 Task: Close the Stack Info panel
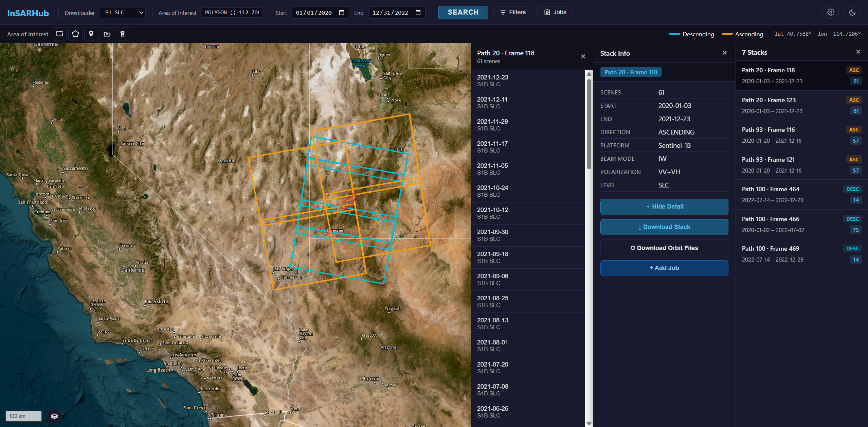click(x=725, y=53)
